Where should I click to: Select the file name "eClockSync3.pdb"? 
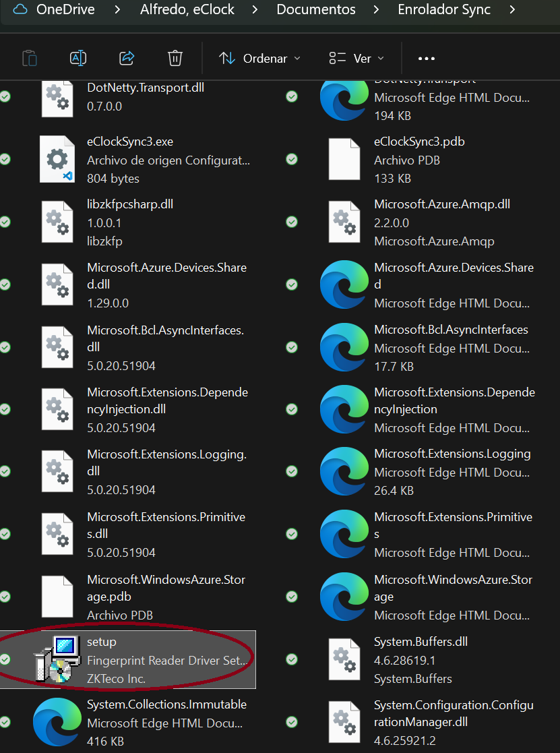pos(419,142)
